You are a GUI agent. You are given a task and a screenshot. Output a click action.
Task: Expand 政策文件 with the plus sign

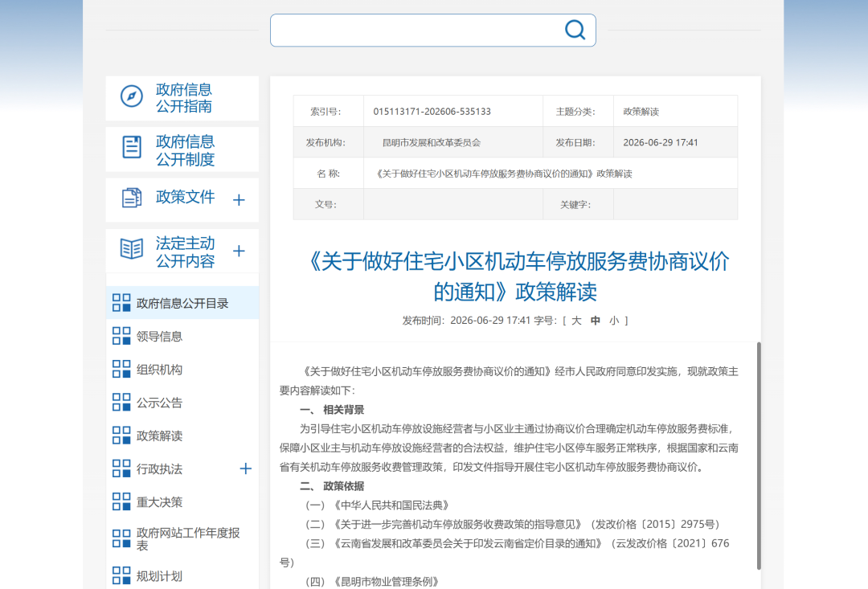tap(239, 200)
